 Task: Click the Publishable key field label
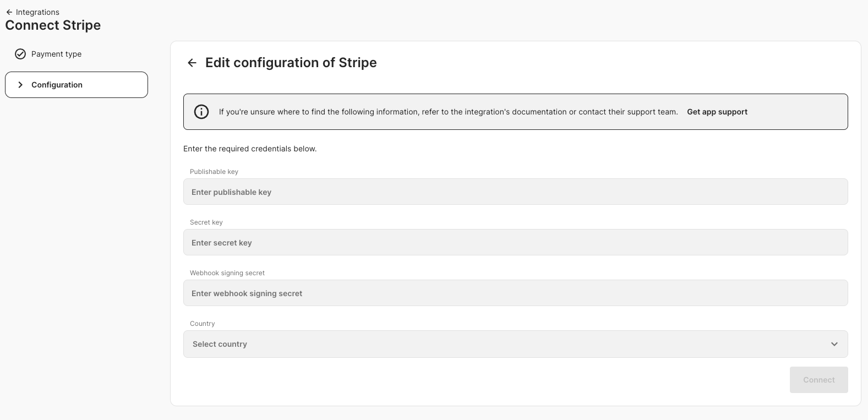click(214, 172)
